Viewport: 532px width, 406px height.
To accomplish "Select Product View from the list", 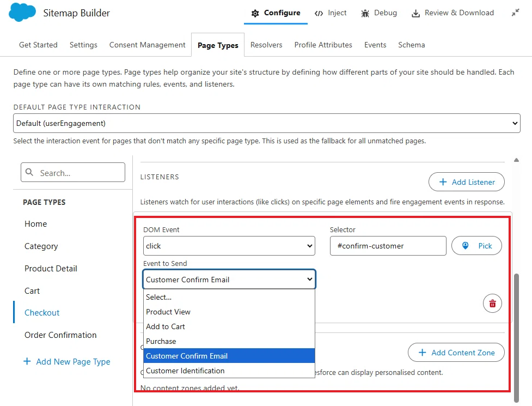I will pos(229,312).
